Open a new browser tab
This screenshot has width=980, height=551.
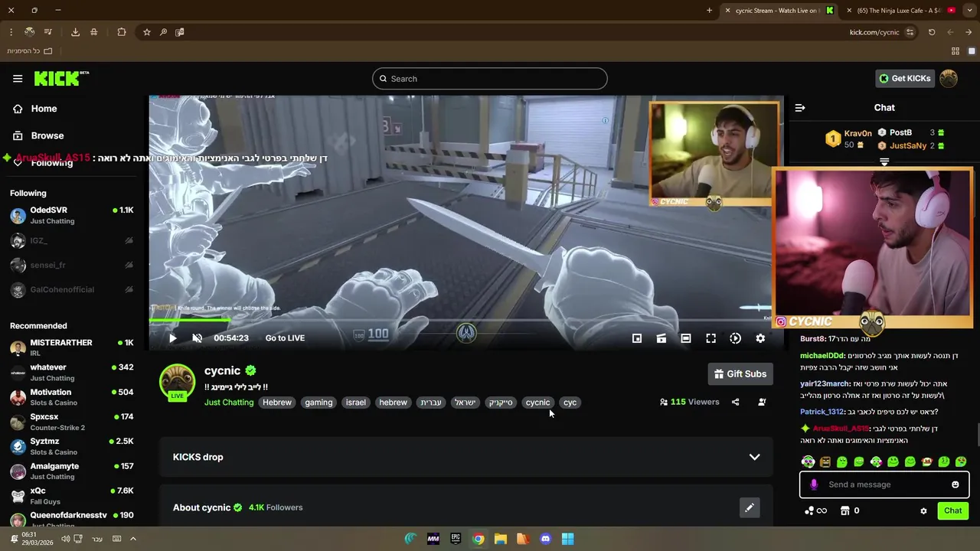coord(709,11)
